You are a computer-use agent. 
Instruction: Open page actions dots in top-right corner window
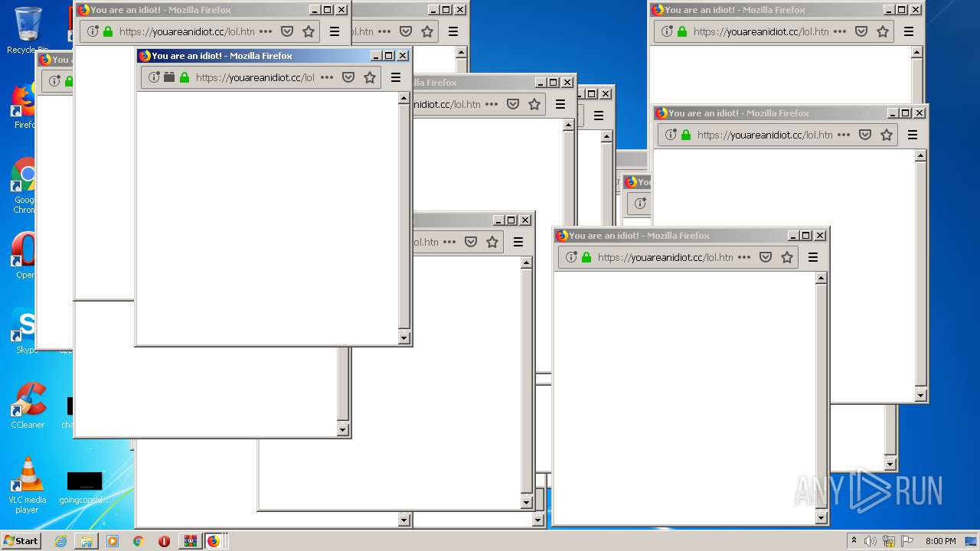(840, 31)
